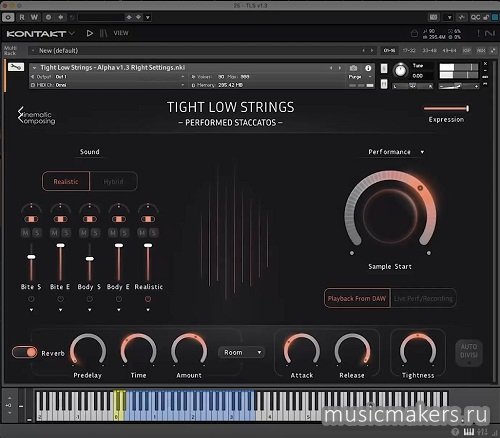The width and height of the screenshot is (500, 438).
Task: Click the on-screen keyboard icon at bottom right
Action: click(469, 432)
